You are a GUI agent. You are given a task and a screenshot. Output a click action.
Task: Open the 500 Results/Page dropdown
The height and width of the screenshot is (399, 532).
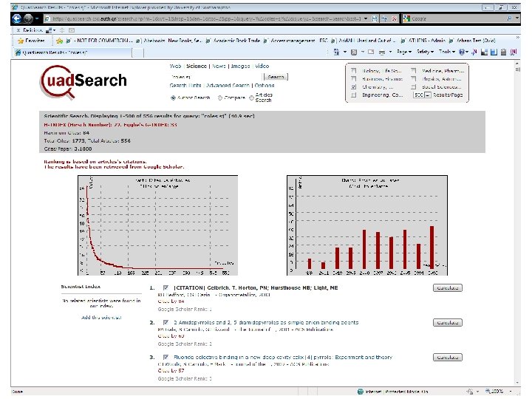tap(422, 95)
